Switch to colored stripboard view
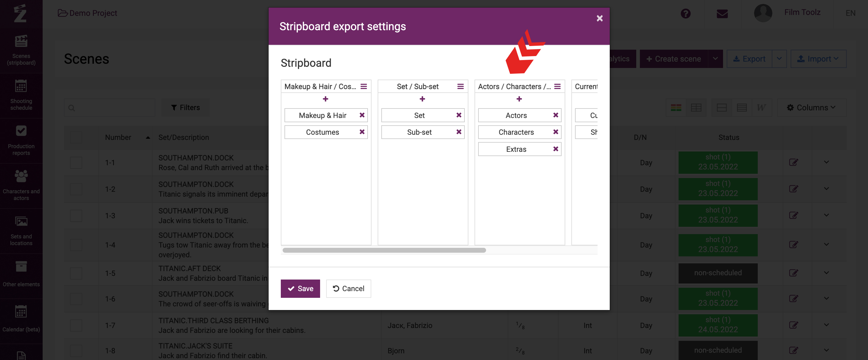Viewport: 868px width, 360px height. (x=676, y=108)
